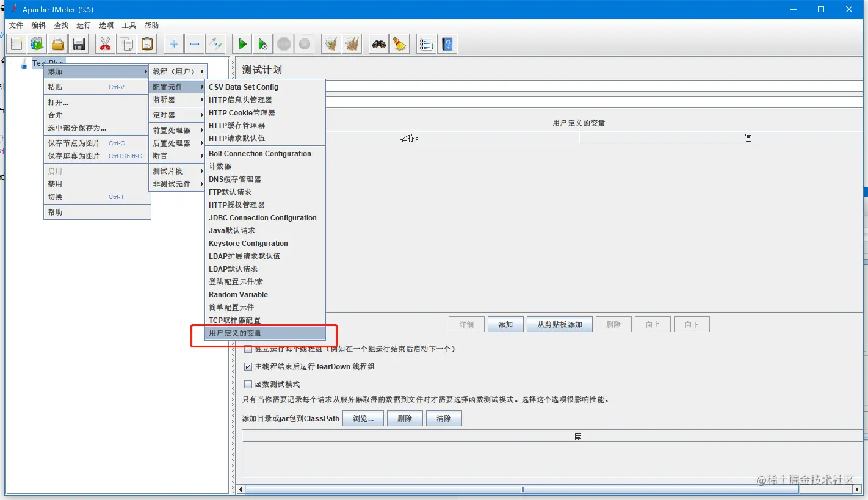Click the horizontal scrollbar at bottom

coord(522,489)
